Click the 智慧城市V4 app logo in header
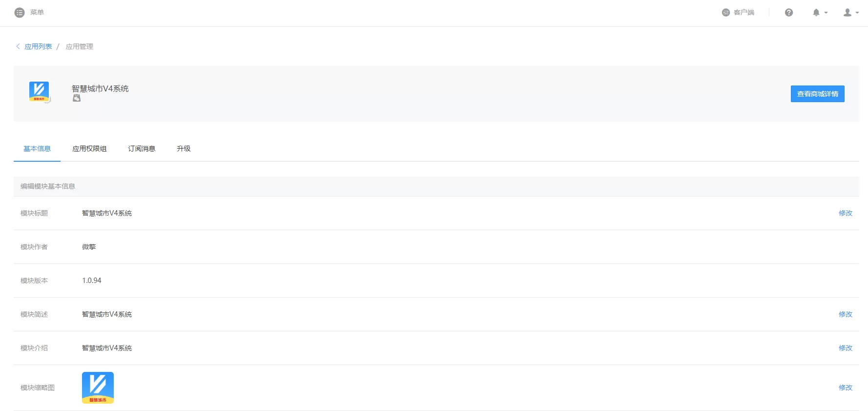 (39, 91)
